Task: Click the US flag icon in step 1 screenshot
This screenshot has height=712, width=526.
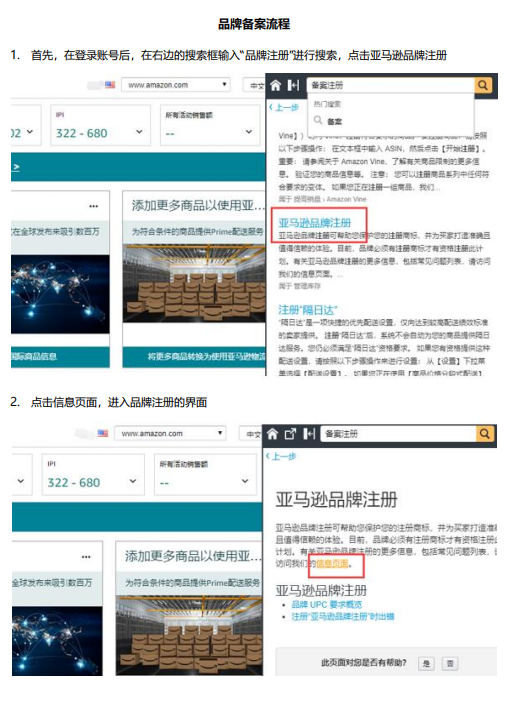Action: coord(110,85)
